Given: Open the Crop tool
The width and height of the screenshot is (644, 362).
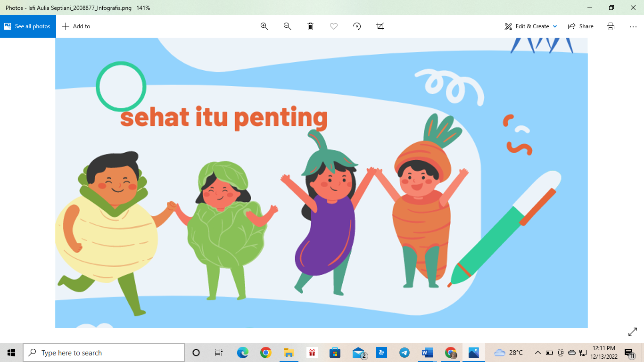Looking at the screenshot, I should click(380, 26).
